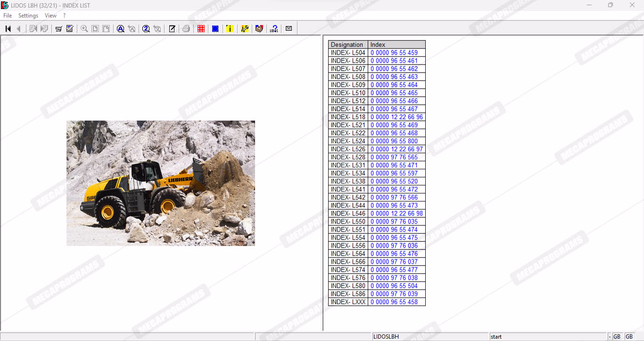
Task: Click the search A magnifier icon
Action: pos(121,29)
